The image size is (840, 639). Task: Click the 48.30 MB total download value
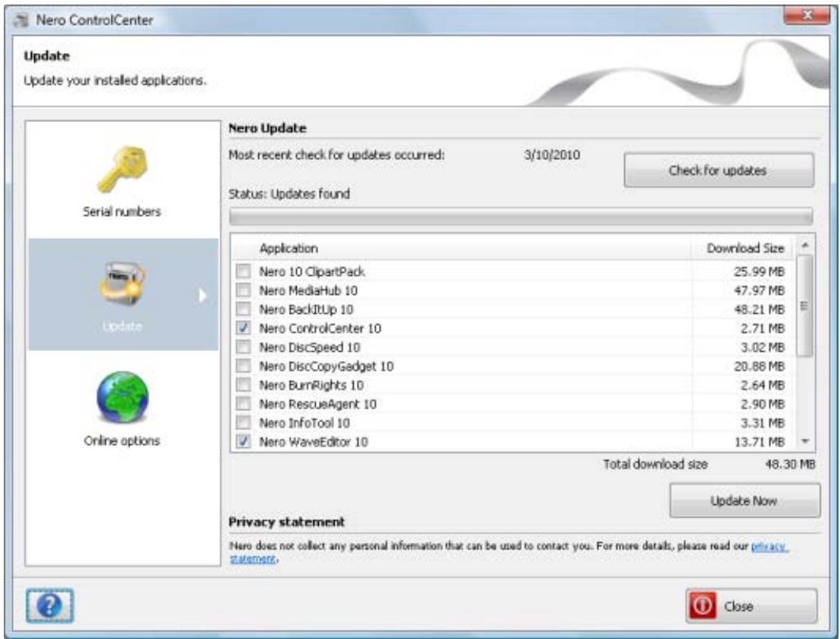pos(790,464)
